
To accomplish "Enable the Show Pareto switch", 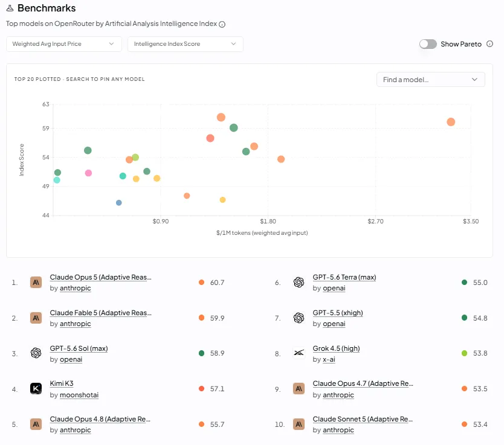I will [x=428, y=44].
